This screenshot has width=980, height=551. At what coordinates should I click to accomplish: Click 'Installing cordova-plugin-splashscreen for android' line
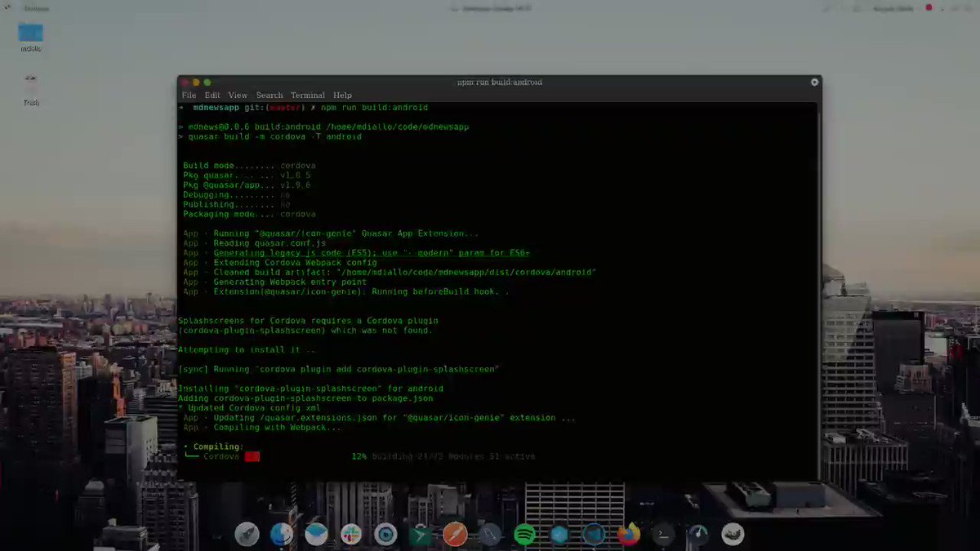(310, 389)
